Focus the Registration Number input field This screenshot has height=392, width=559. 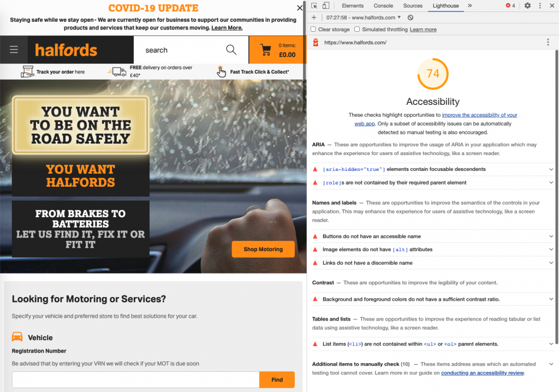point(135,379)
